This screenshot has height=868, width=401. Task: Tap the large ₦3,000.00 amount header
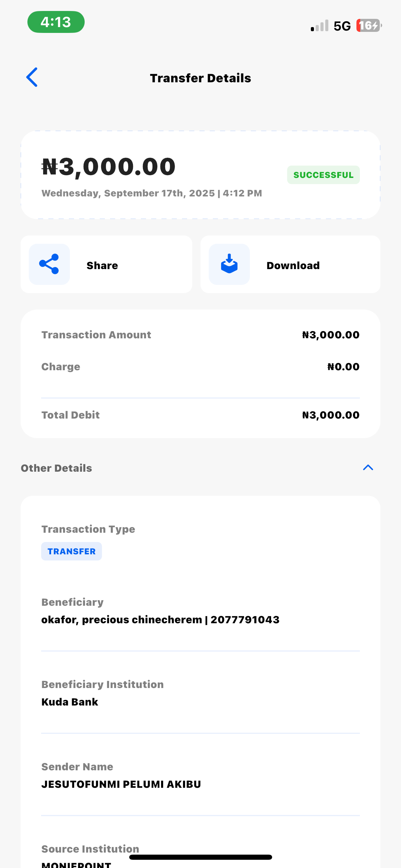[x=109, y=167]
